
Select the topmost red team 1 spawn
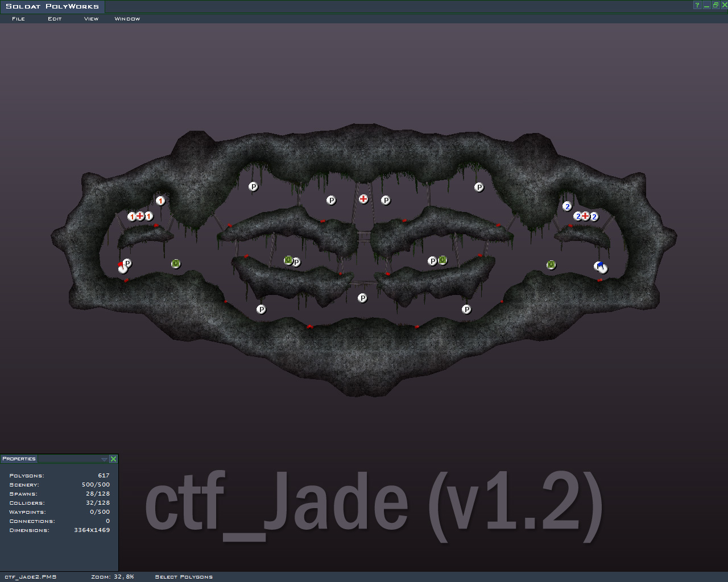tap(160, 201)
